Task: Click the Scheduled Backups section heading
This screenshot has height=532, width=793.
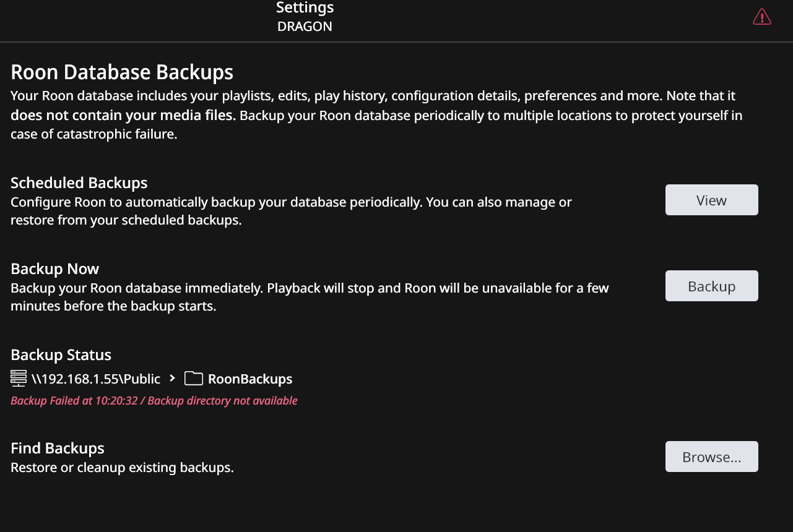Action: pyautogui.click(x=79, y=183)
